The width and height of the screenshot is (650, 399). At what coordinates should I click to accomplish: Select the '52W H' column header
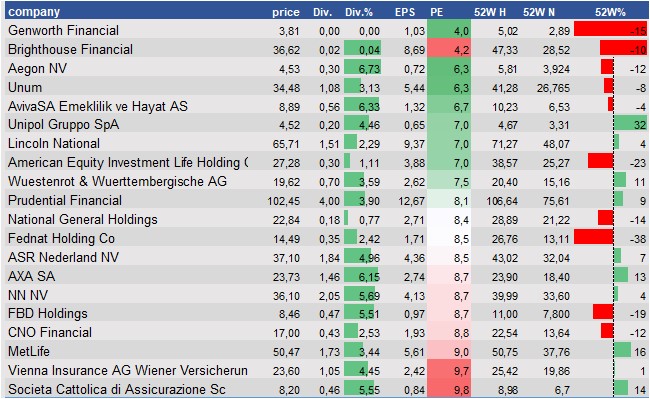(x=490, y=12)
